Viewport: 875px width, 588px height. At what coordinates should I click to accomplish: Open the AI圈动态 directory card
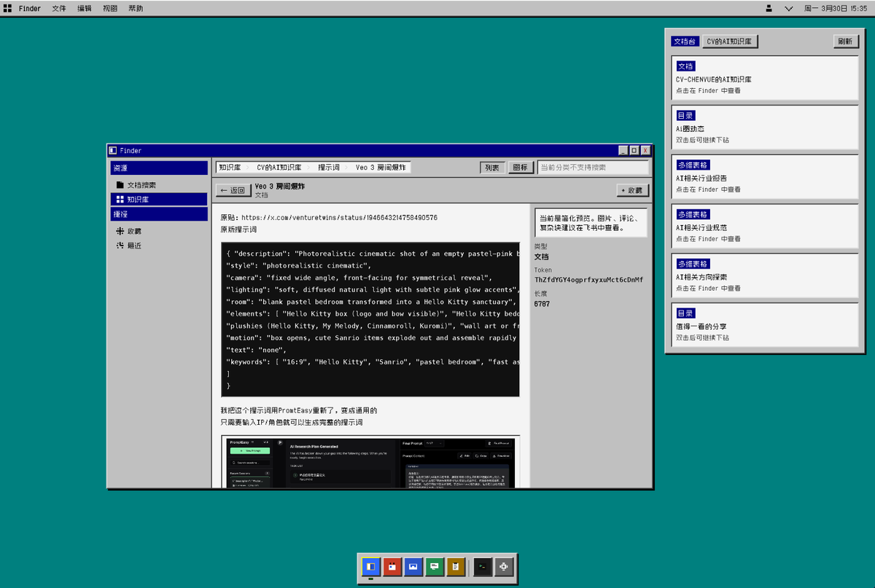(765, 128)
